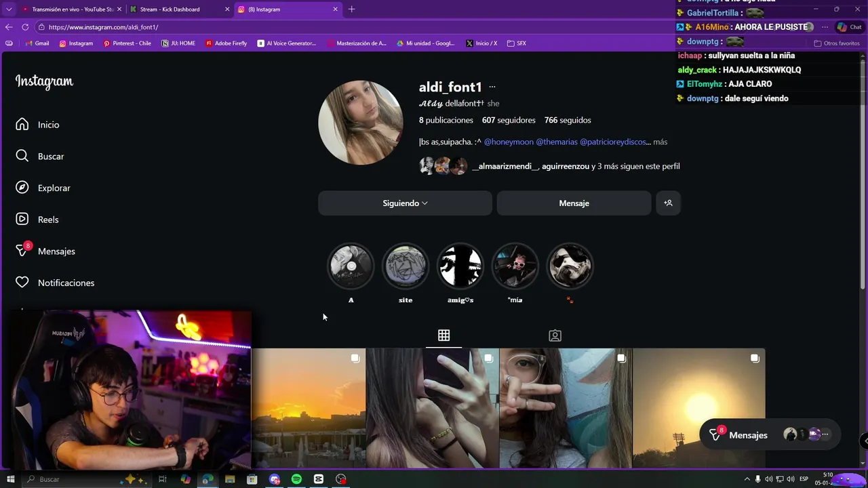
Task: Open the first sunset post
Action: coord(309,408)
